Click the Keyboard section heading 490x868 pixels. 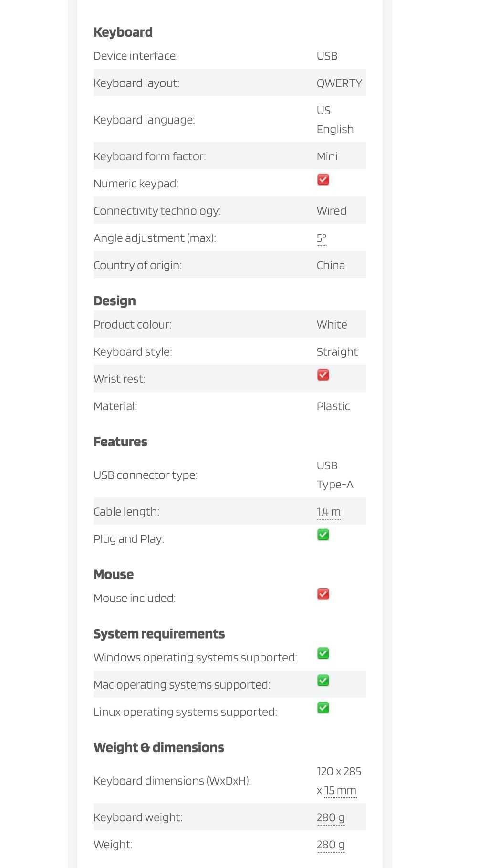(x=123, y=32)
